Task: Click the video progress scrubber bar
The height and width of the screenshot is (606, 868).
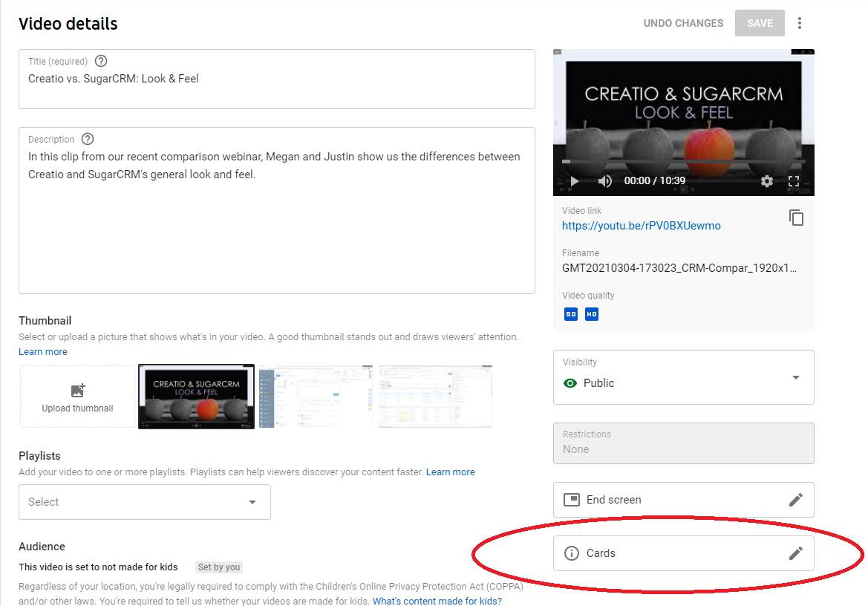Action: click(x=683, y=160)
